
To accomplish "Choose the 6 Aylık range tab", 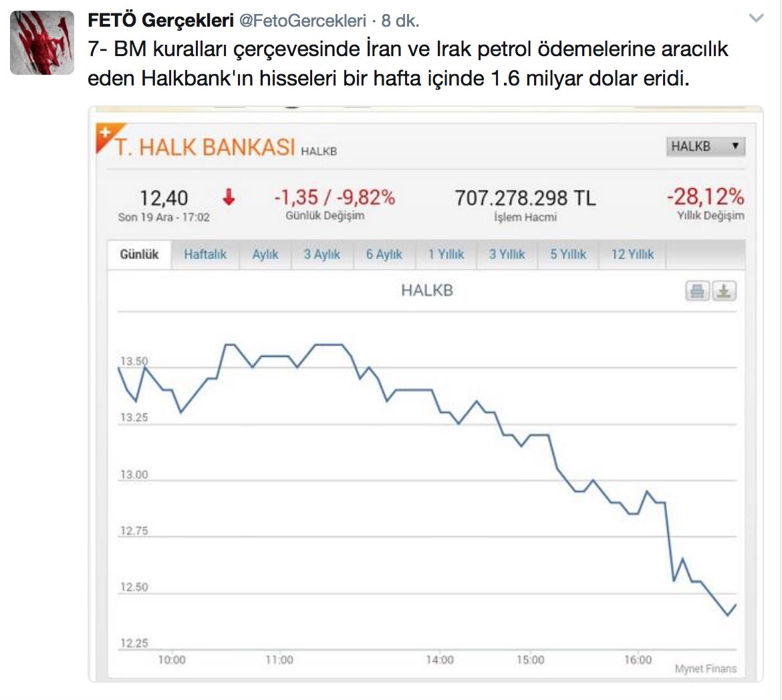I will coord(384,254).
